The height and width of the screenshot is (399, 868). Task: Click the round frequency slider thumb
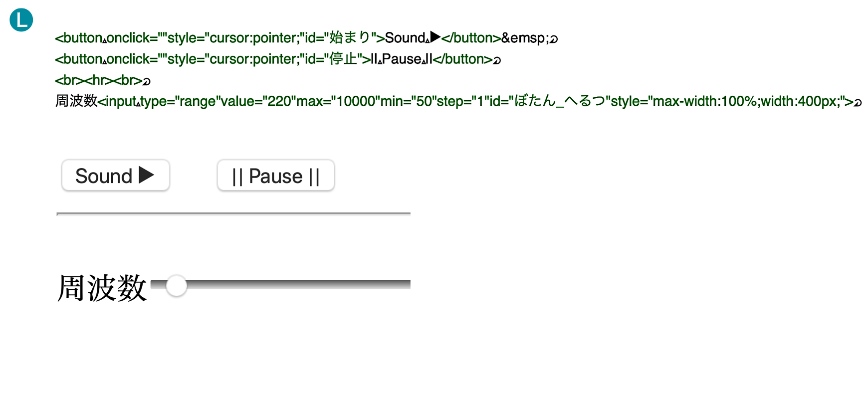[x=177, y=286]
